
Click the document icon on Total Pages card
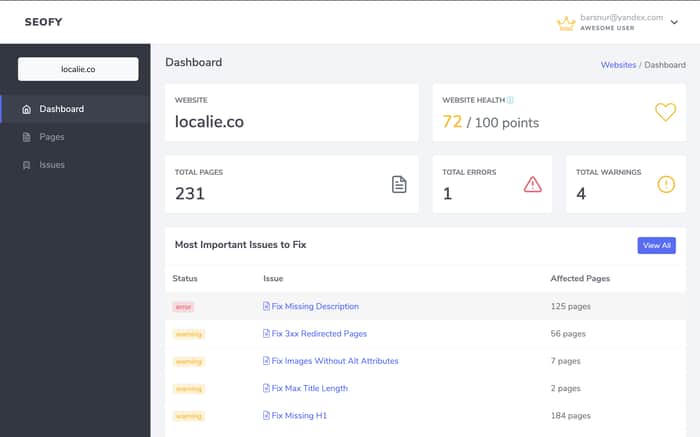point(399,184)
